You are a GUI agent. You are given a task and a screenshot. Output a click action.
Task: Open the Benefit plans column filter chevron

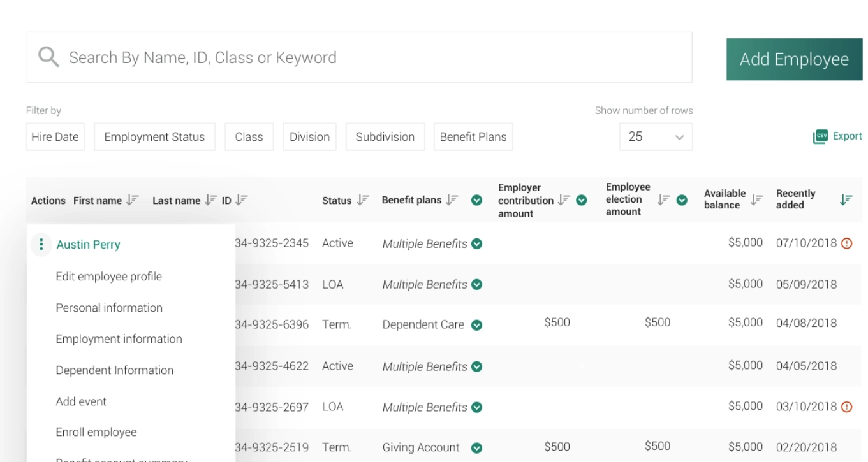point(476,199)
